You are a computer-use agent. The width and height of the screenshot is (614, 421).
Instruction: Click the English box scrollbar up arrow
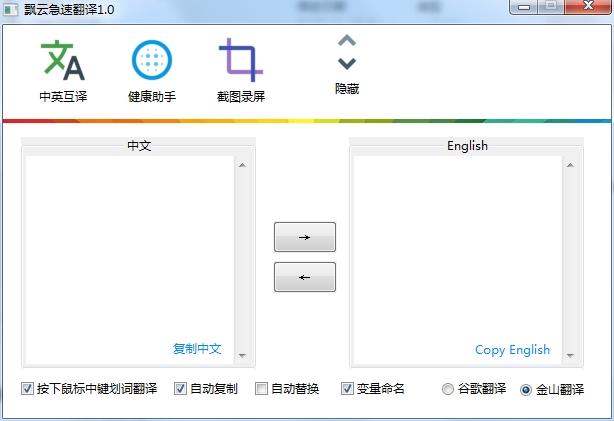[570, 165]
